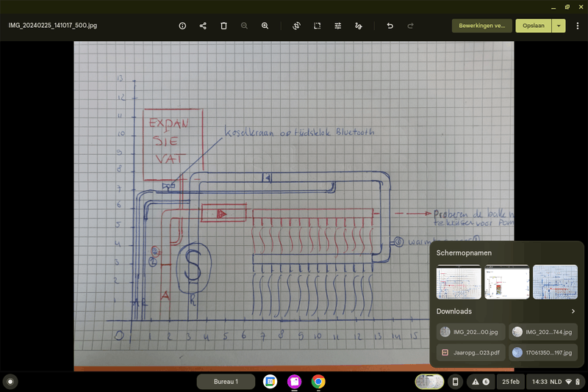Viewport: 588px width, 392px height.
Task: Click the Schermopnamen heading
Action: pos(464,253)
